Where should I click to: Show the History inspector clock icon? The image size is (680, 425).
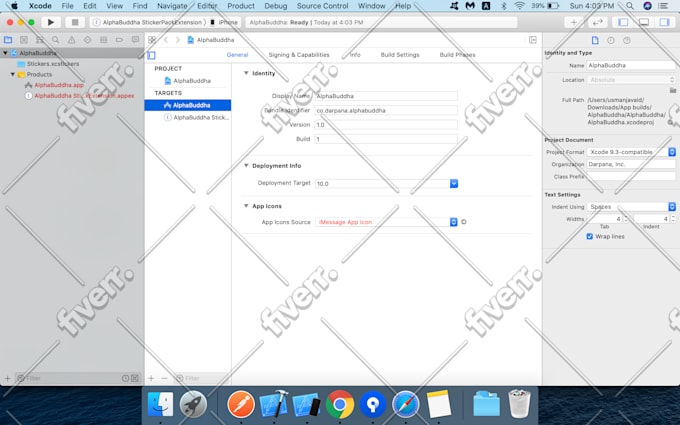611,40
